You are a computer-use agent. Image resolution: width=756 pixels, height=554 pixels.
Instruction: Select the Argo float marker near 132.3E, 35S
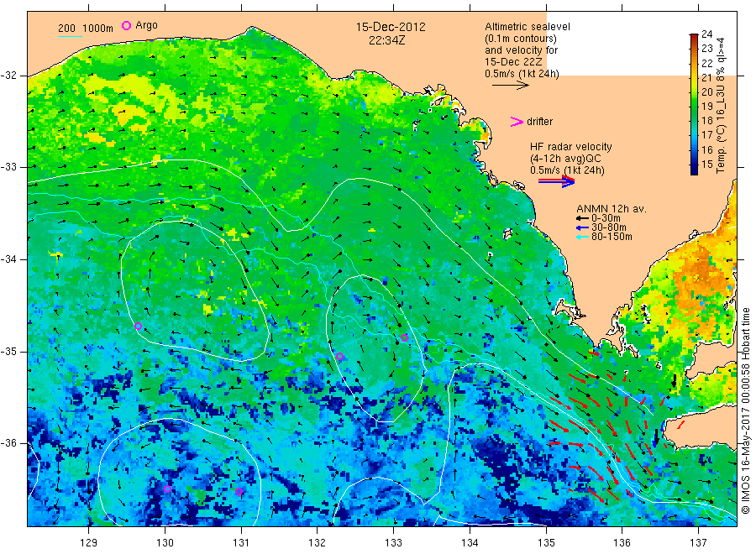pyautogui.click(x=340, y=357)
